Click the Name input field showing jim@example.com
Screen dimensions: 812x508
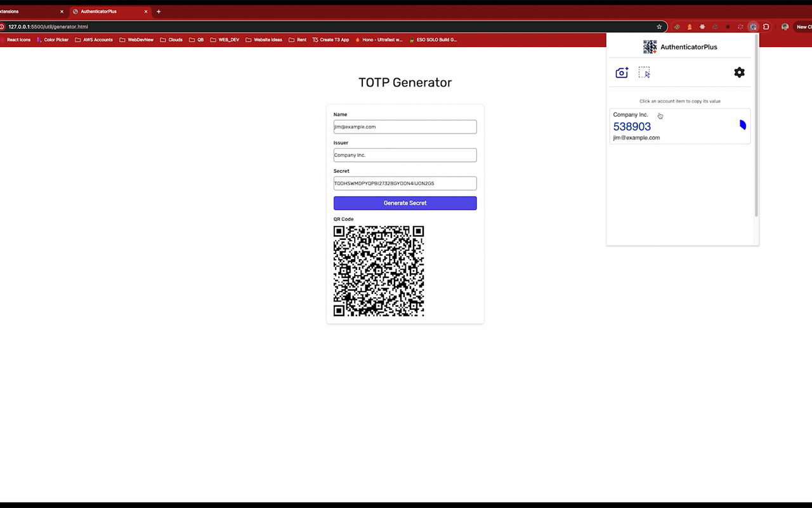405,126
